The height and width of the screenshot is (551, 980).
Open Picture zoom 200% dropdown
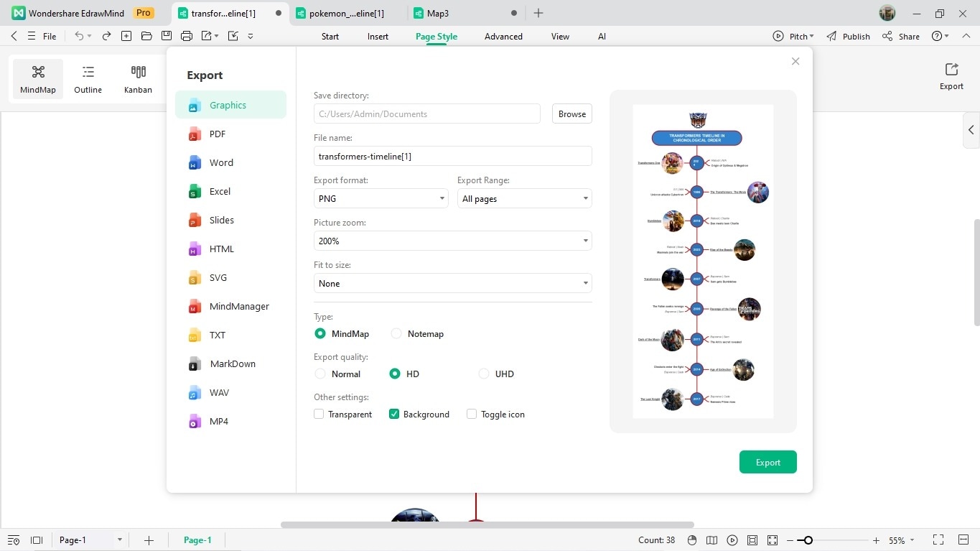click(453, 241)
